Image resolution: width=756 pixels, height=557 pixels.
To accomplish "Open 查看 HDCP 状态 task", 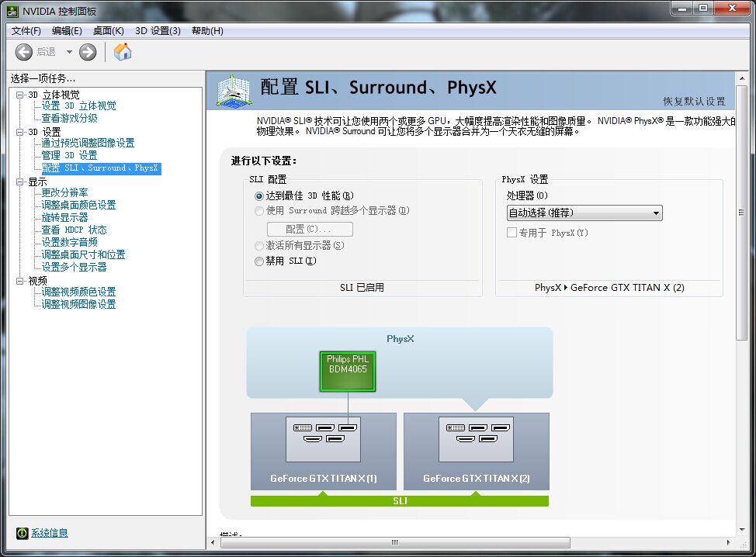I will pos(74,230).
